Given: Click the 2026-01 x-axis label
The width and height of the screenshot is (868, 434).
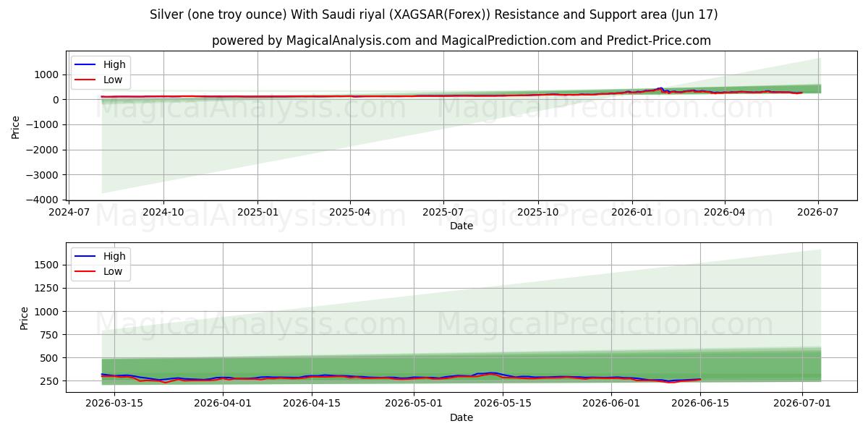Looking at the screenshot, I should click(x=631, y=213).
